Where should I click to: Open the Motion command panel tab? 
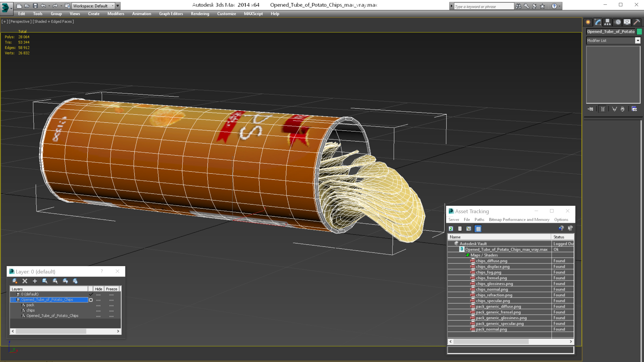[618, 22]
